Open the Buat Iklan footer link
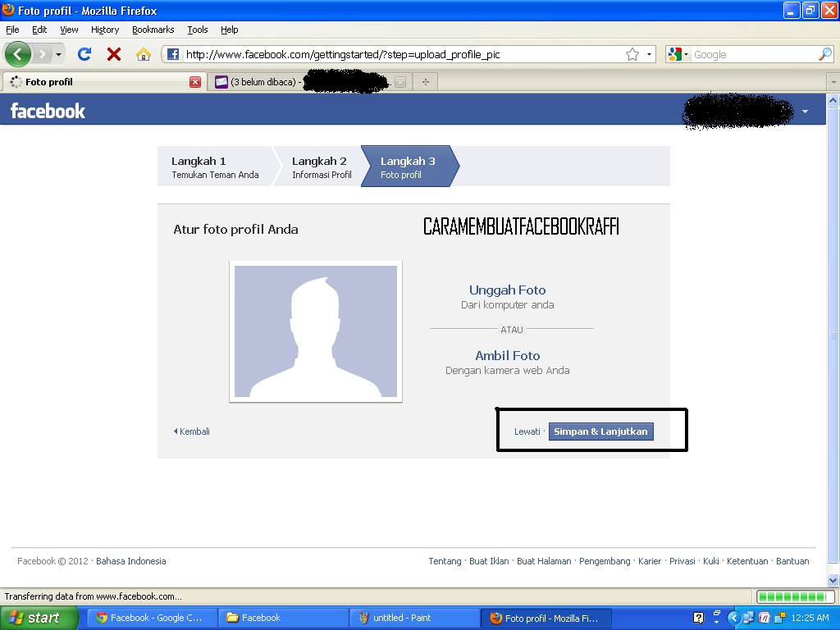 click(489, 561)
